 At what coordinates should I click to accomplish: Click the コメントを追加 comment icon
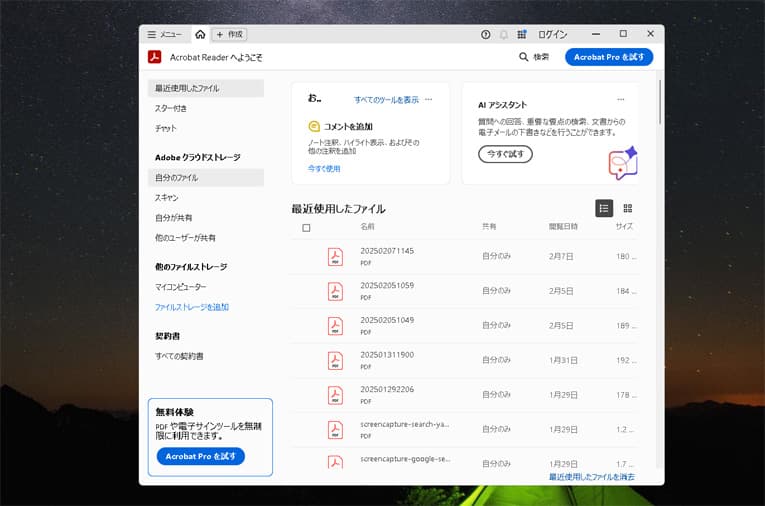pos(314,127)
